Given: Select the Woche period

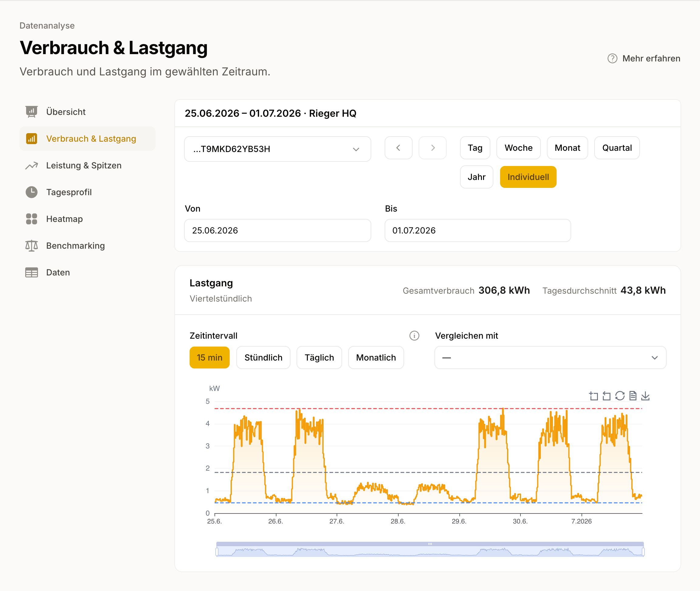Looking at the screenshot, I should (519, 148).
